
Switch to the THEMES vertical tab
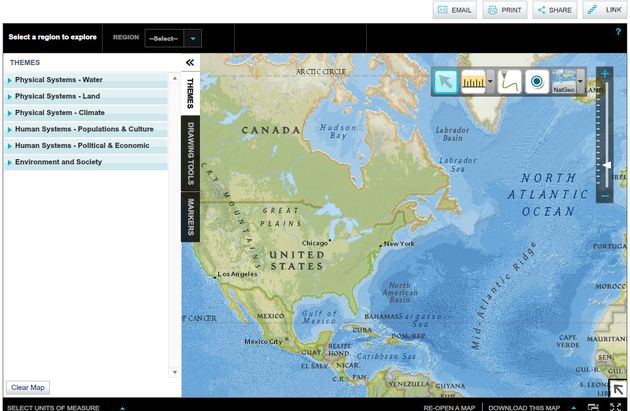190,93
